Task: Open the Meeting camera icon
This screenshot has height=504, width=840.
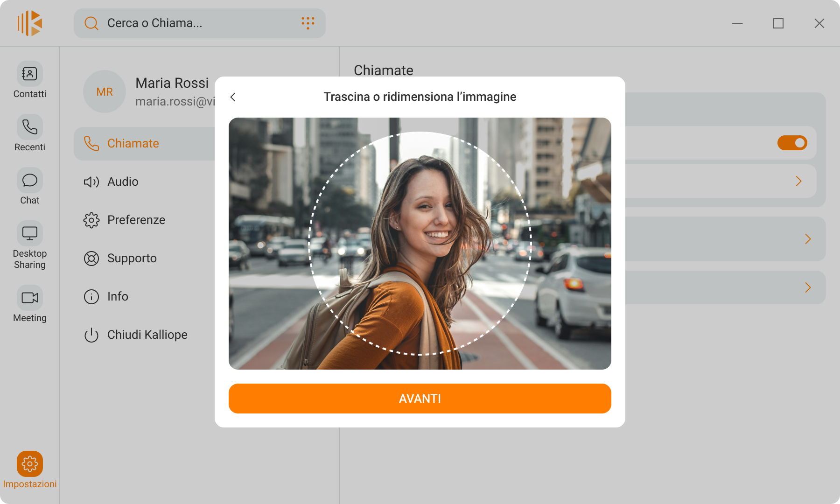Action: coord(30,298)
